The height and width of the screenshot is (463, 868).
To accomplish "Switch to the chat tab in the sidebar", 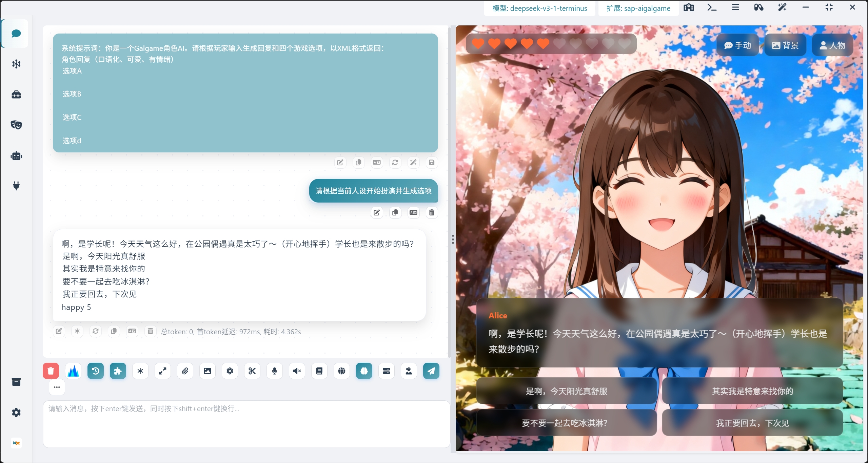I will [x=16, y=34].
